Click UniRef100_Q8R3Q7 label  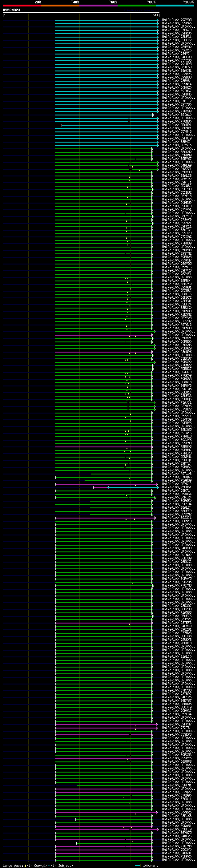pyautogui.click(x=177, y=606)
